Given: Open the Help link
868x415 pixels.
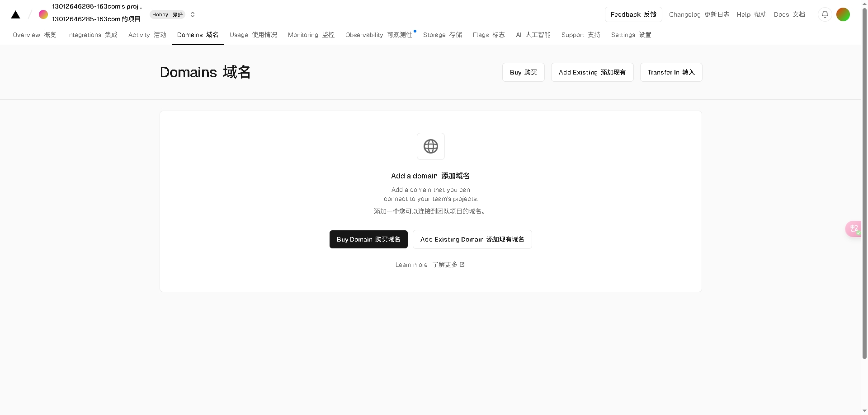Looking at the screenshot, I should pos(751,14).
